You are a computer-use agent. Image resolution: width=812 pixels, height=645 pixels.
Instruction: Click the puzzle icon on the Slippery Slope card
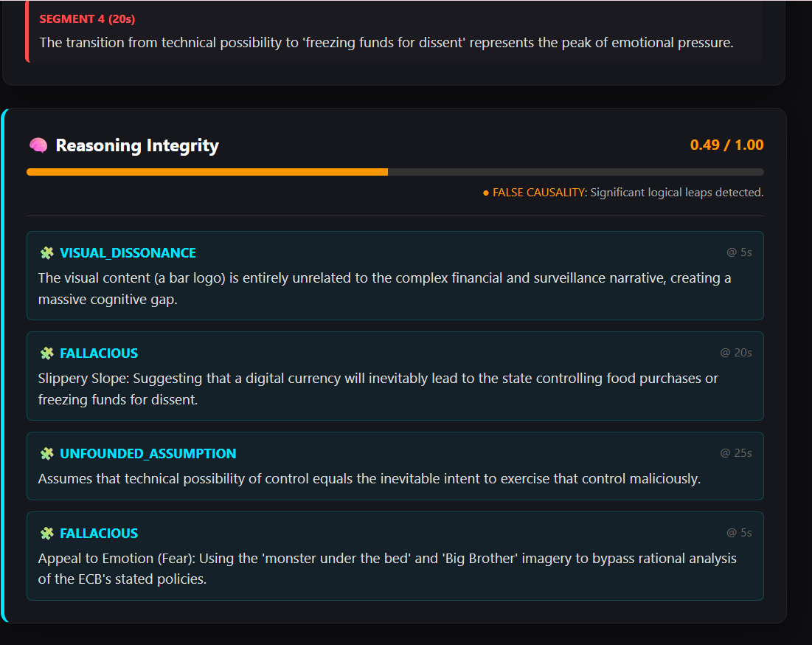[x=47, y=353]
